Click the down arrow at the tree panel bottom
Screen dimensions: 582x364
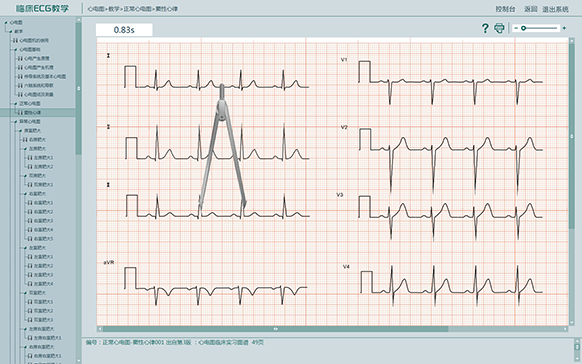78,360
